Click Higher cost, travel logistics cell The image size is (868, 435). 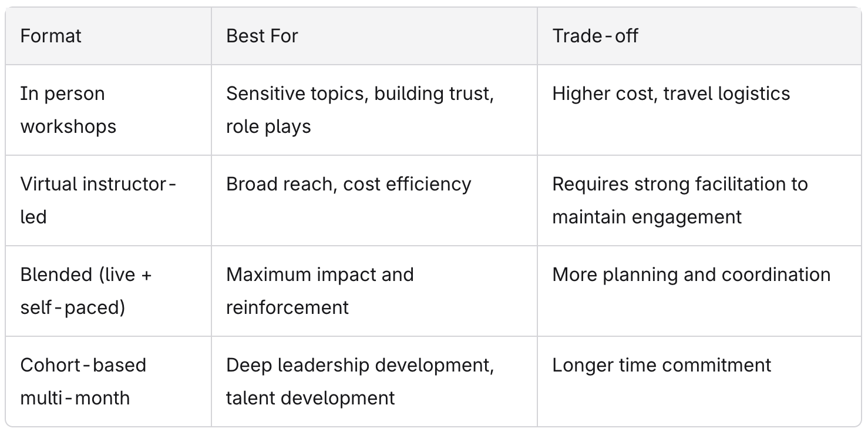(699, 110)
